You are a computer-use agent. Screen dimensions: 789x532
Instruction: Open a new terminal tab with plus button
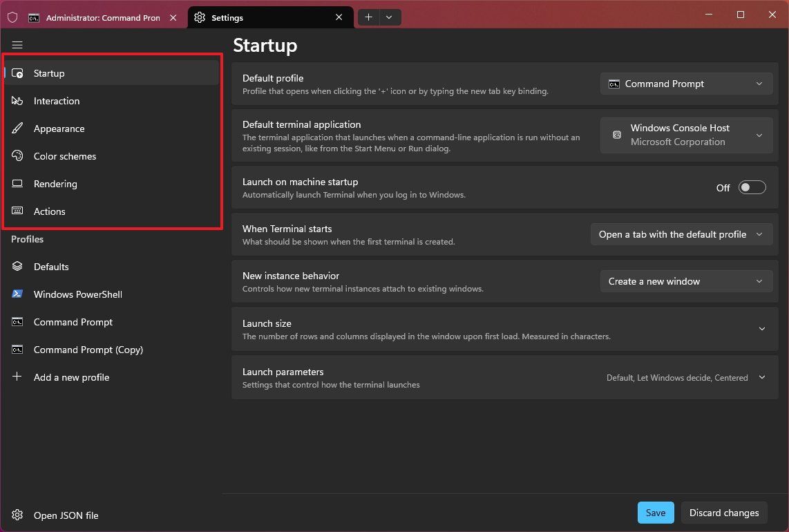(x=368, y=17)
